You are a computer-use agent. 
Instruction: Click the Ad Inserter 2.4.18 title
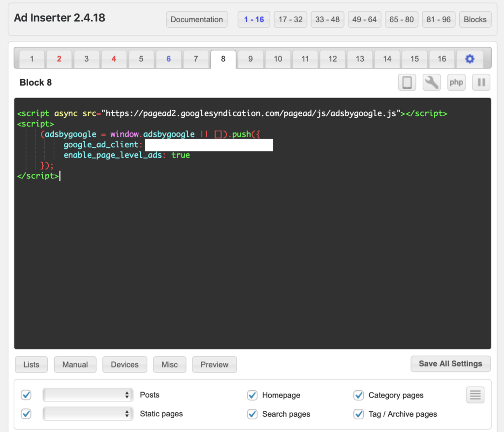coord(60,18)
